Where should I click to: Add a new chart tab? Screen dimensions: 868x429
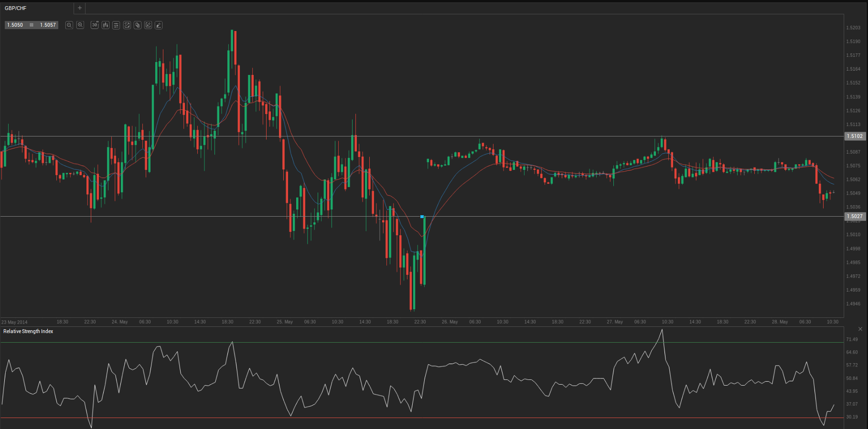(80, 8)
